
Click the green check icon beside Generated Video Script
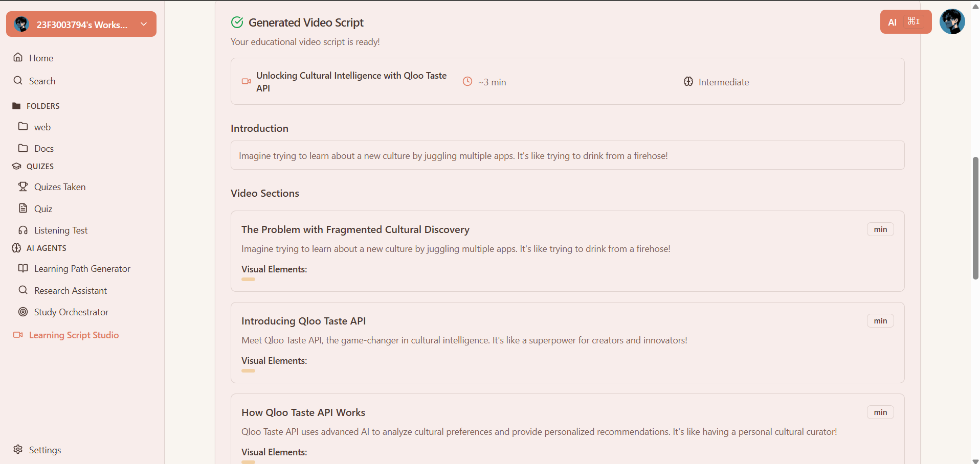click(x=237, y=22)
